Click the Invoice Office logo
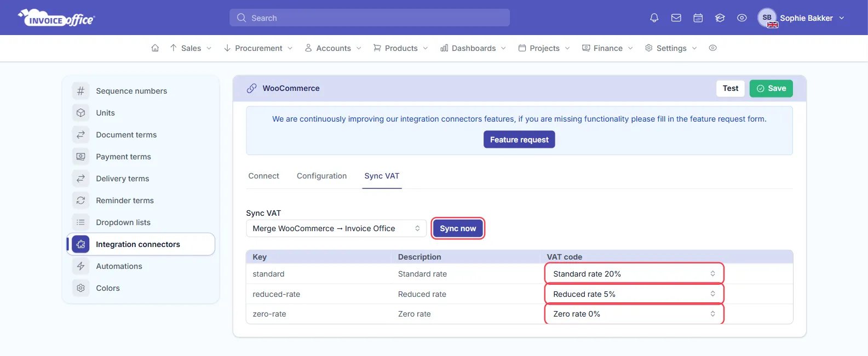This screenshot has width=868, height=356. (56, 18)
